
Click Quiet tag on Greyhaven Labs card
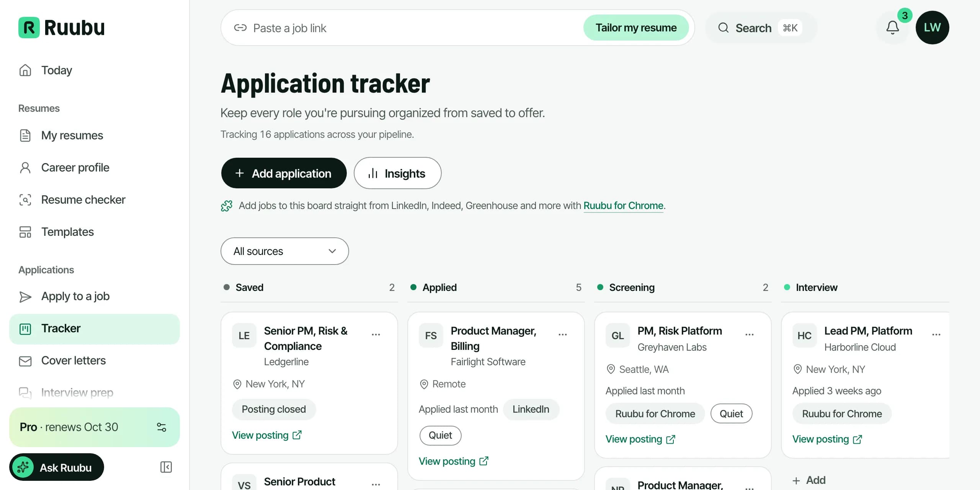pyautogui.click(x=731, y=414)
